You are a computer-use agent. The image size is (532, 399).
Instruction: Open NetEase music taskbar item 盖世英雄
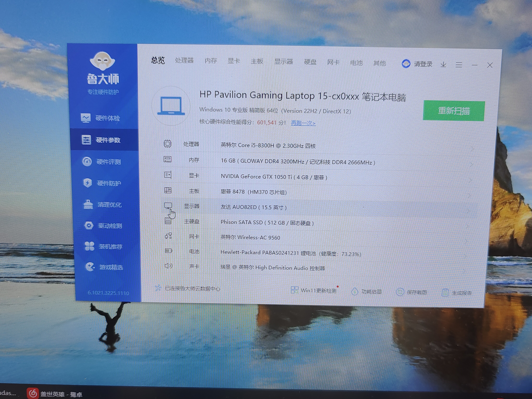click(55, 394)
